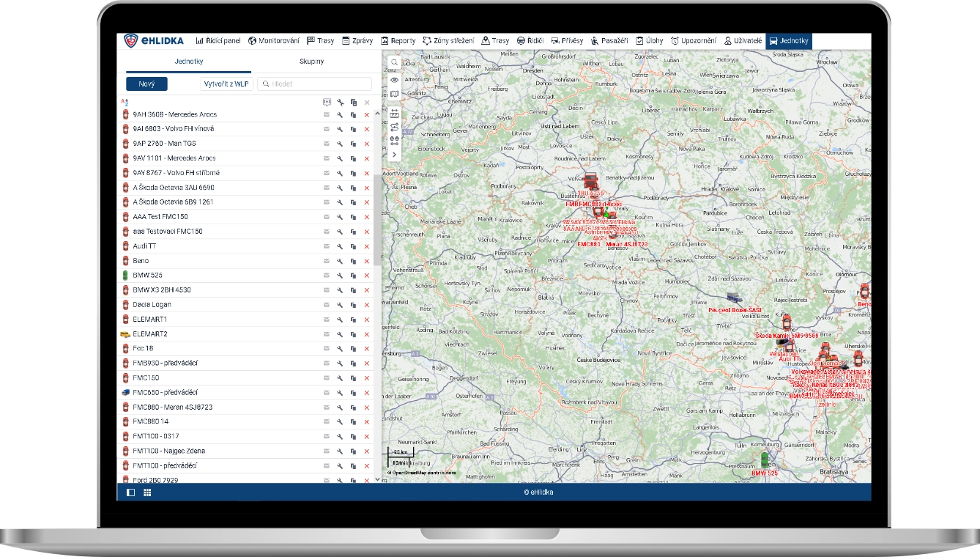Click the grey delete X in the list header
Viewport: 980px width, 557px height.
[x=366, y=103]
